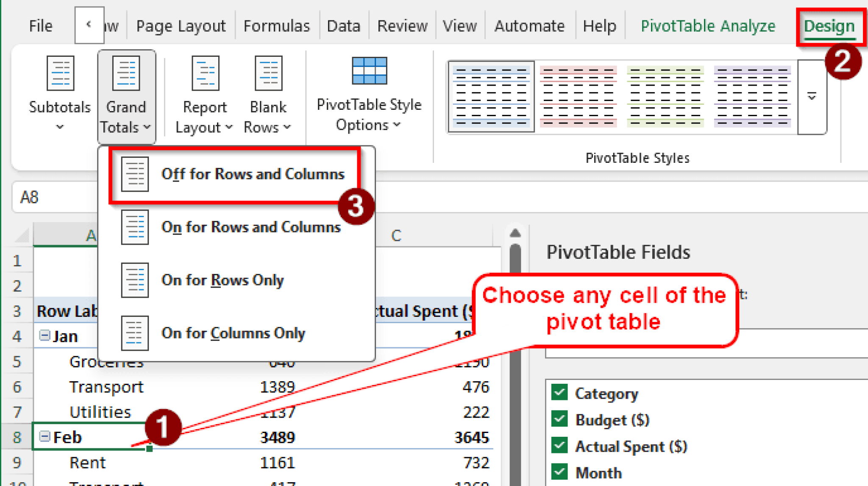
Task: Uncheck the Category field
Action: tap(559, 393)
